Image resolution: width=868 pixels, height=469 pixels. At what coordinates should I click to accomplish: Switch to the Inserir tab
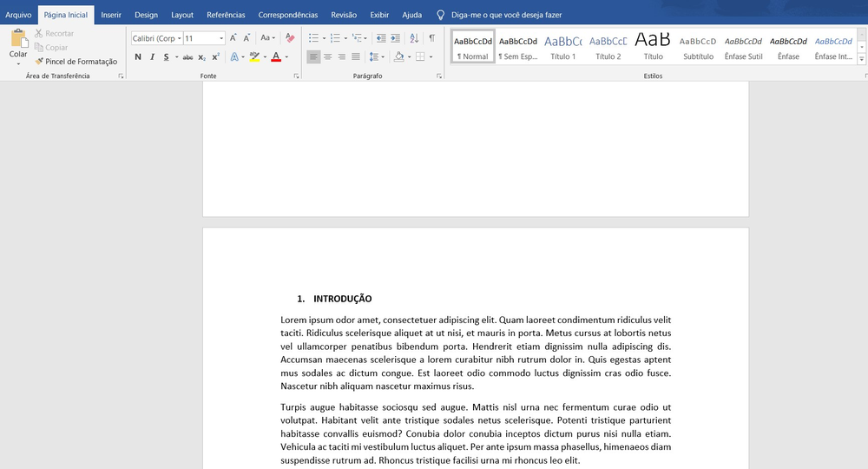click(x=111, y=15)
